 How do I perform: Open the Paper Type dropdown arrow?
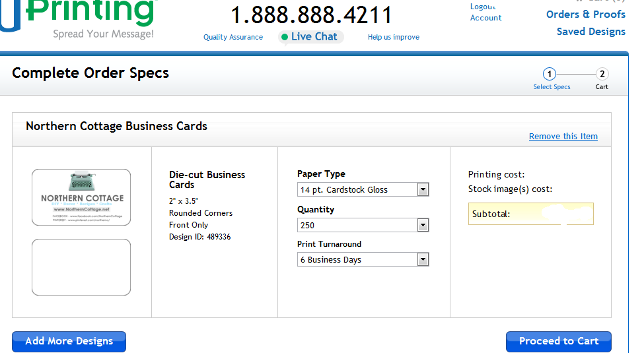pyautogui.click(x=423, y=189)
